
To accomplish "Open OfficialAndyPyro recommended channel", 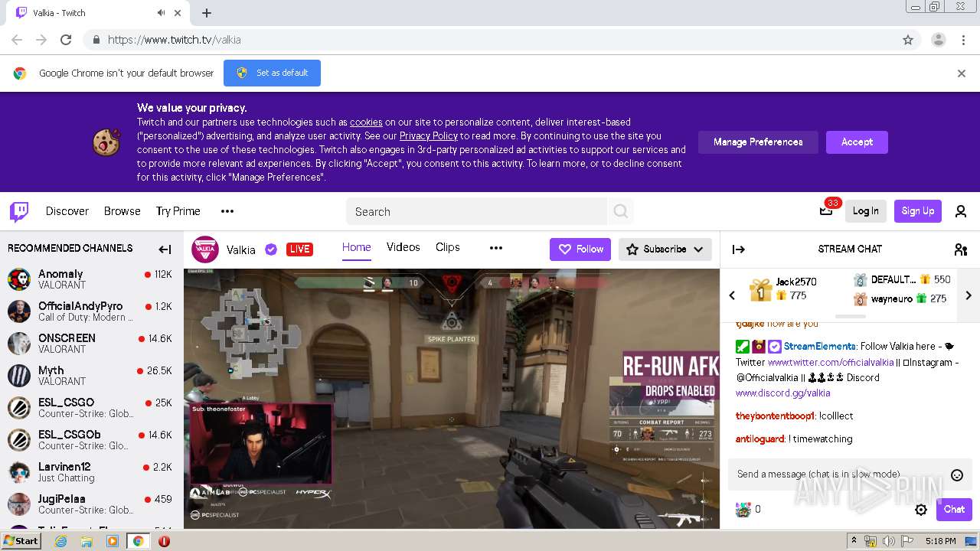I will pyautogui.click(x=90, y=311).
